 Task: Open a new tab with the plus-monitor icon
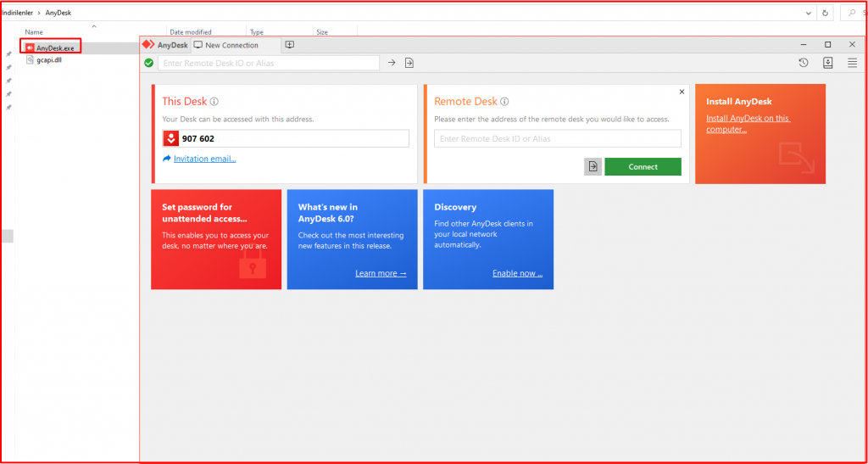pos(290,45)
